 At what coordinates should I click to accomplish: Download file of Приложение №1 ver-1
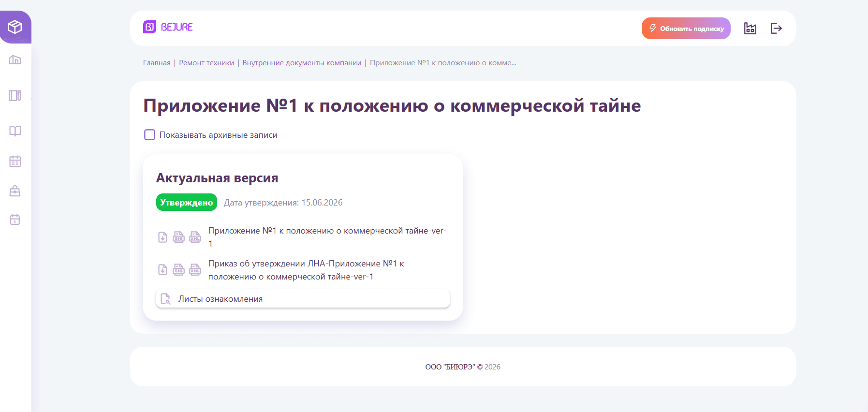pos(163,237)
